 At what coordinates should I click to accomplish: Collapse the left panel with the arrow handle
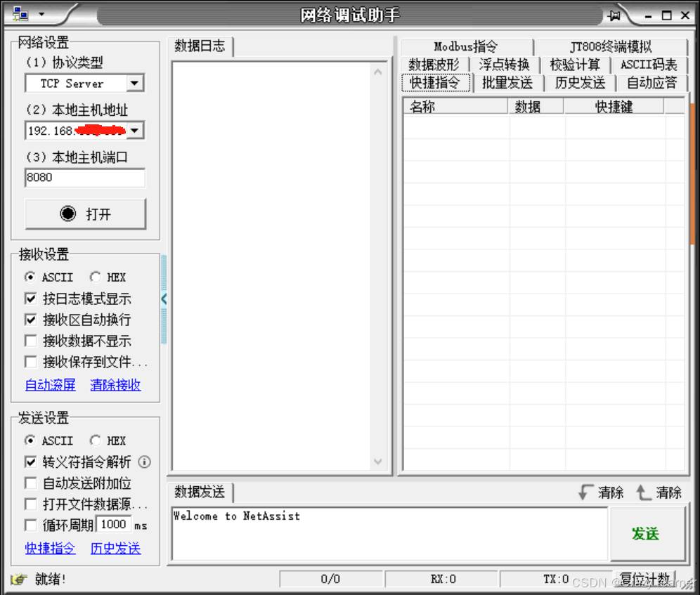coord(164,299)
